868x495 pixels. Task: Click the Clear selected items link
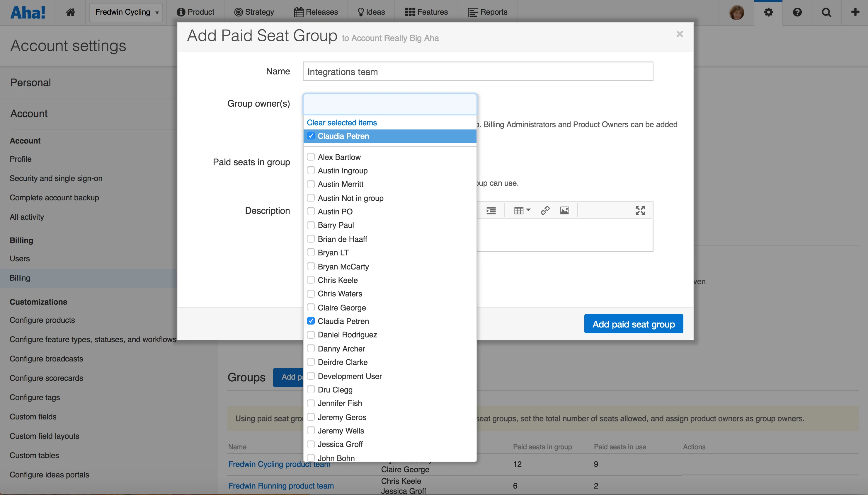[341, 122]
